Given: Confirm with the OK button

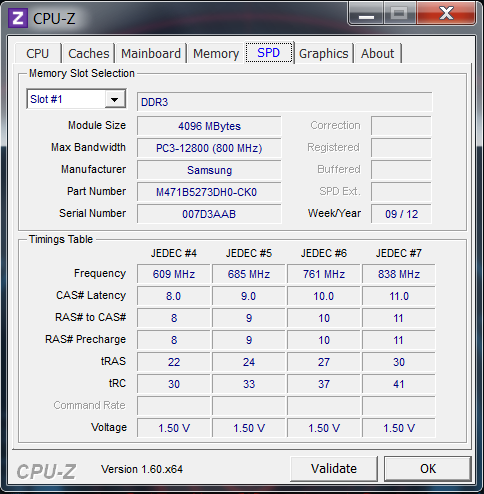Looking at the screenshot, I should [428, 468].
